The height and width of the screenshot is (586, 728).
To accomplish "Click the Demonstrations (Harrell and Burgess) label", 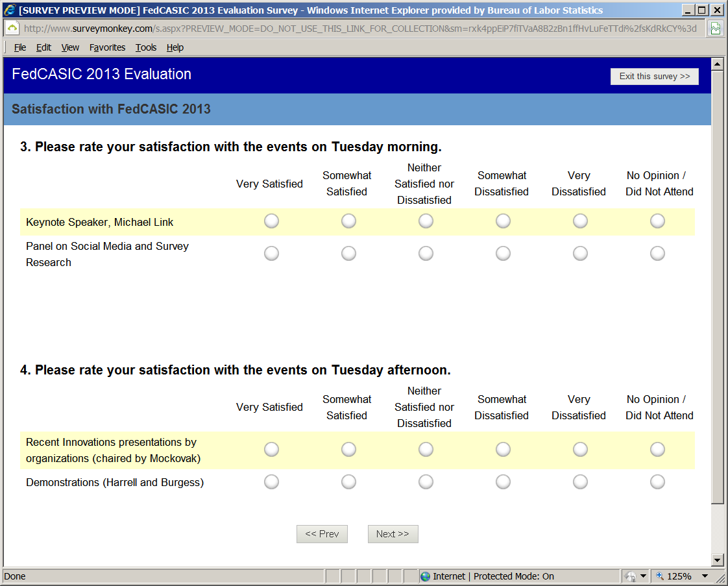I will click(115, 482).
